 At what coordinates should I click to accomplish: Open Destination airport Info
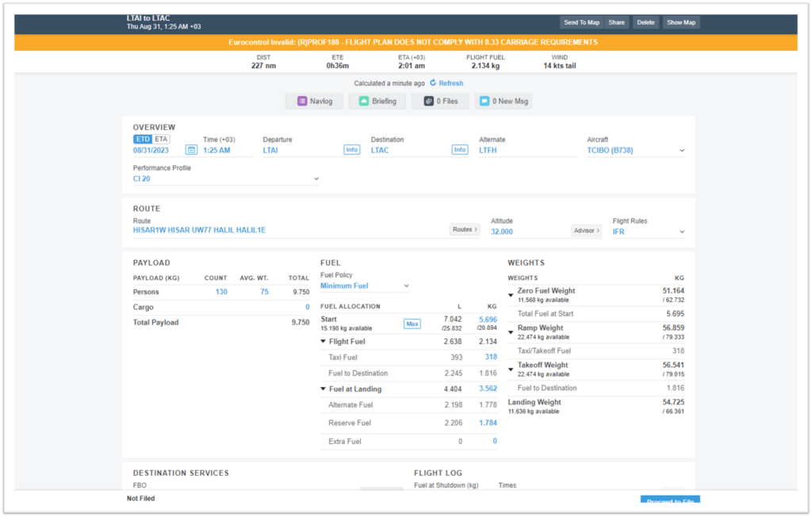point(460,150)
